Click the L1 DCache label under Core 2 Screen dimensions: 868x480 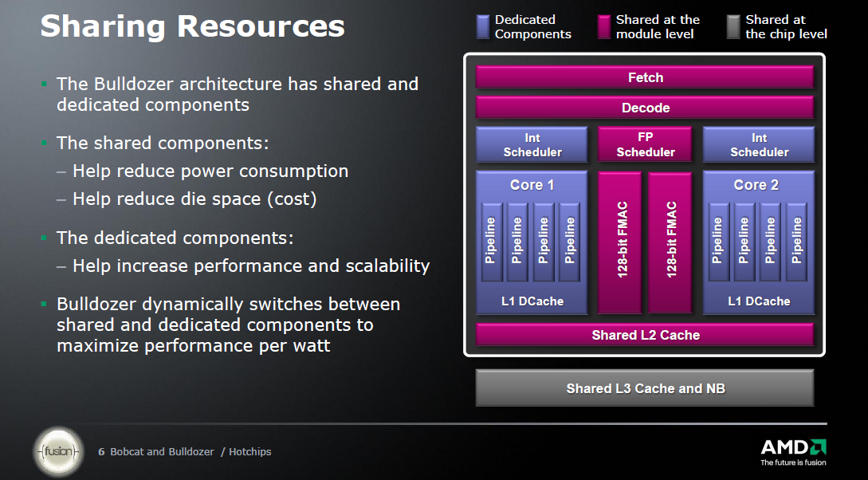tap(759, 301)
